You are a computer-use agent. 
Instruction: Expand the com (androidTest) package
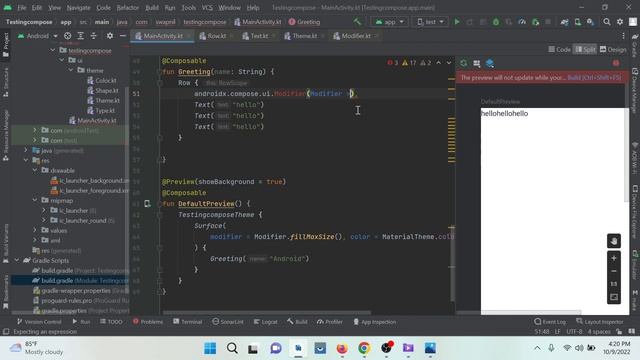click(x=35, y=130)
